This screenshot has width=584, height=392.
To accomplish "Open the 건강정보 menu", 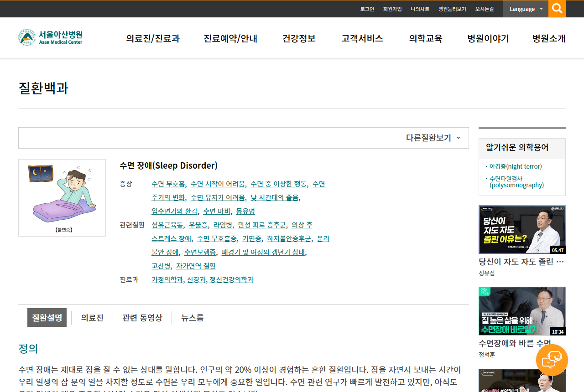I will tap(299, 39).
